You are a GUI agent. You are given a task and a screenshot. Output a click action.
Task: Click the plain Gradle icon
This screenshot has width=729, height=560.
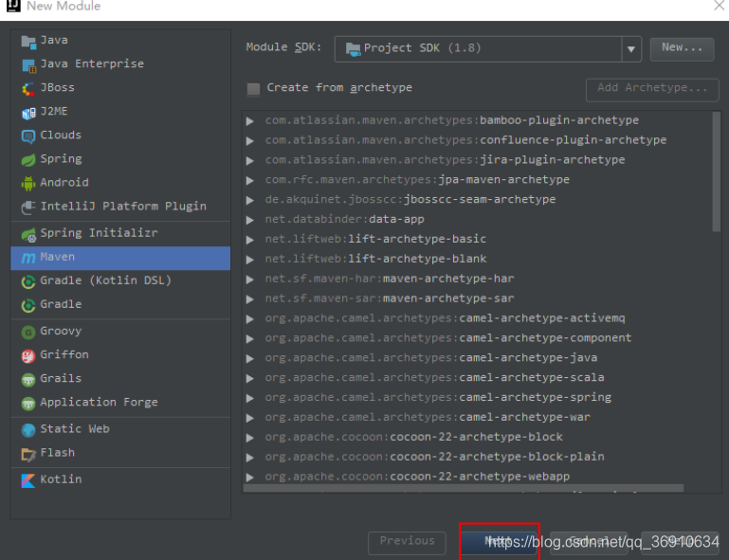click(28, 305)
